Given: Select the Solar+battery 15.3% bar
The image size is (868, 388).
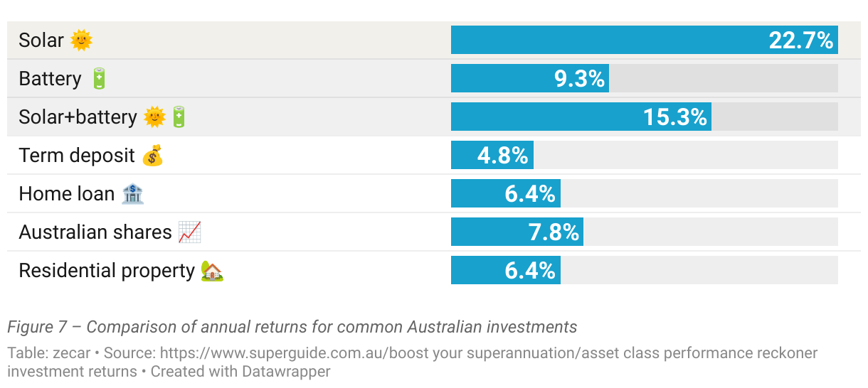Looking at the screenshot, I should coord(581,117).
